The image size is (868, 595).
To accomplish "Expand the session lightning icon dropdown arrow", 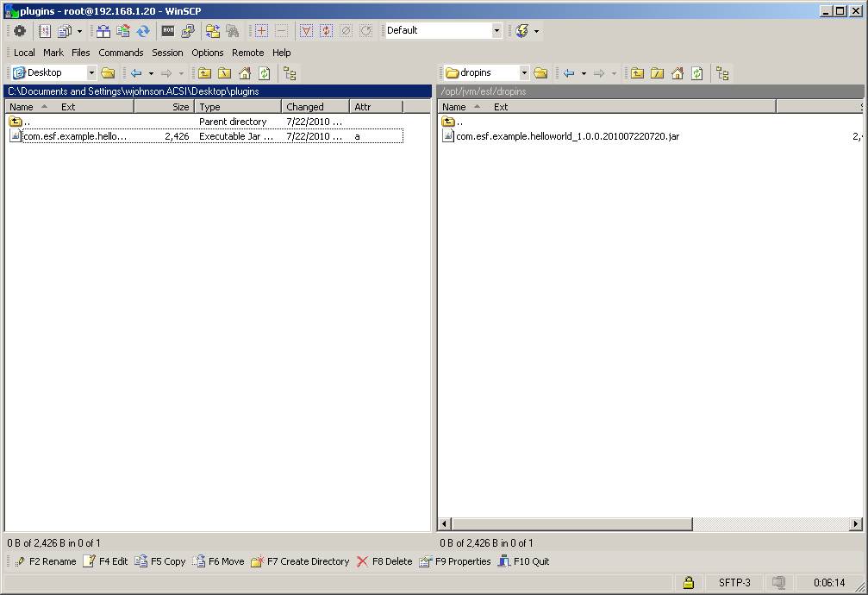I will click(536, 32).
